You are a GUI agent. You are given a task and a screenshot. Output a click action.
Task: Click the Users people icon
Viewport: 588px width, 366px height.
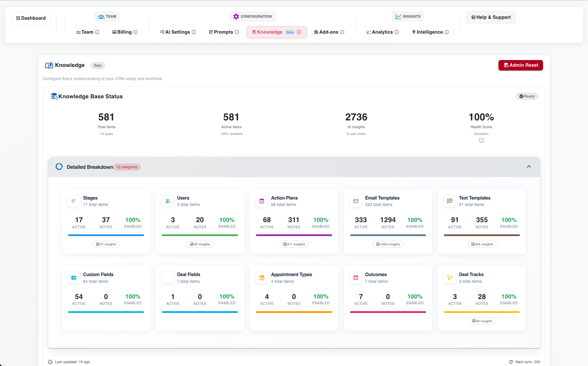click(x=168, y=201)
